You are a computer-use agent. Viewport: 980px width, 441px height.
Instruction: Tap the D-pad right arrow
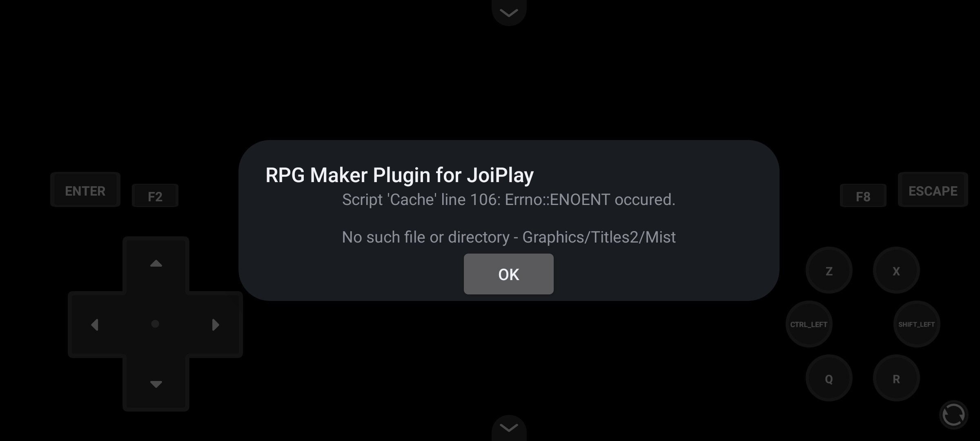[x=216, y=325]
